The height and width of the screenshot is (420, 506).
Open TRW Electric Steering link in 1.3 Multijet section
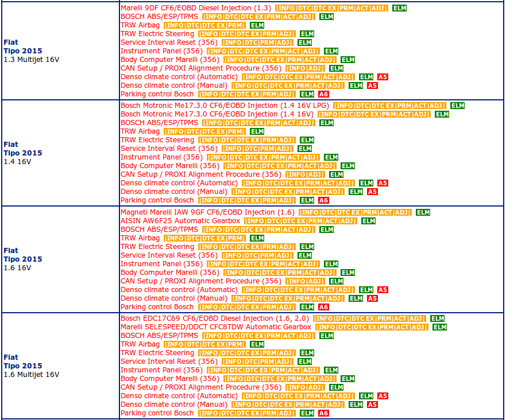157,34
